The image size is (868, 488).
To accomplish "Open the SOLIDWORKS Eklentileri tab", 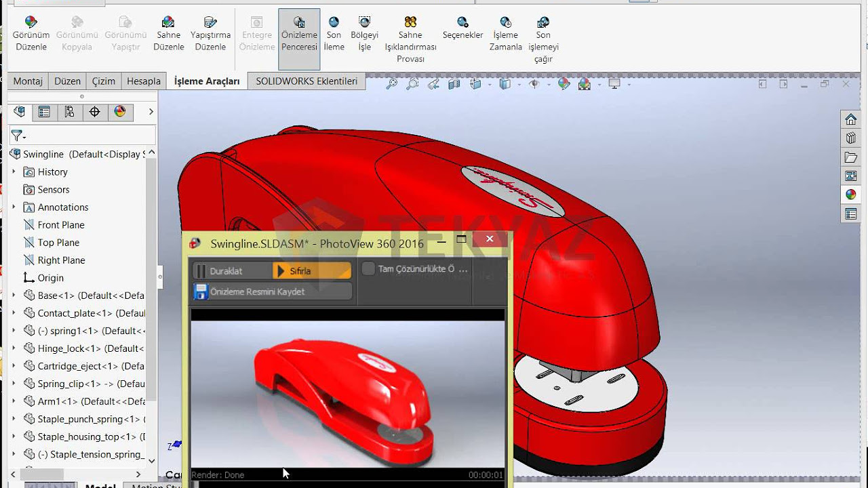I will click(x=307, y=81).
